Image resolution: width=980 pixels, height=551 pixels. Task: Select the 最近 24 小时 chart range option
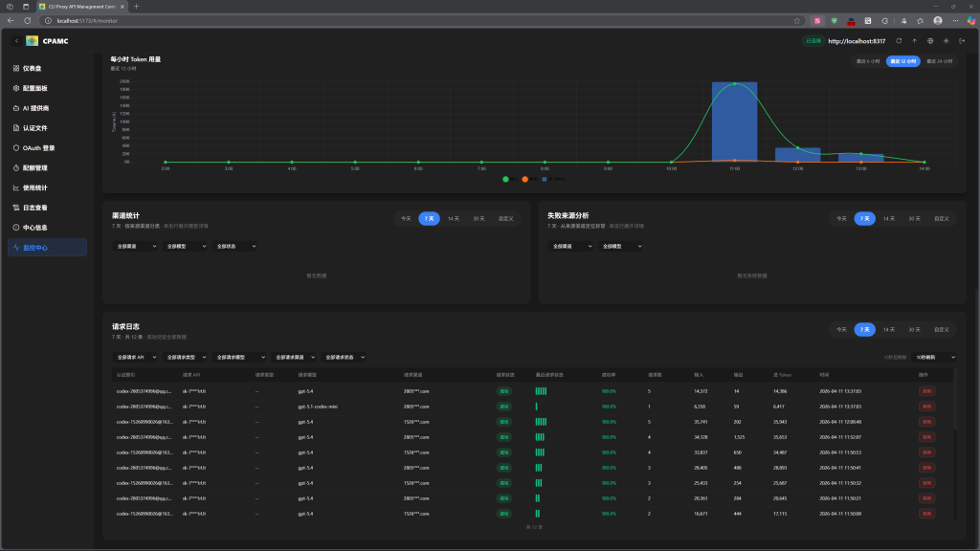(x=940, y=61)
